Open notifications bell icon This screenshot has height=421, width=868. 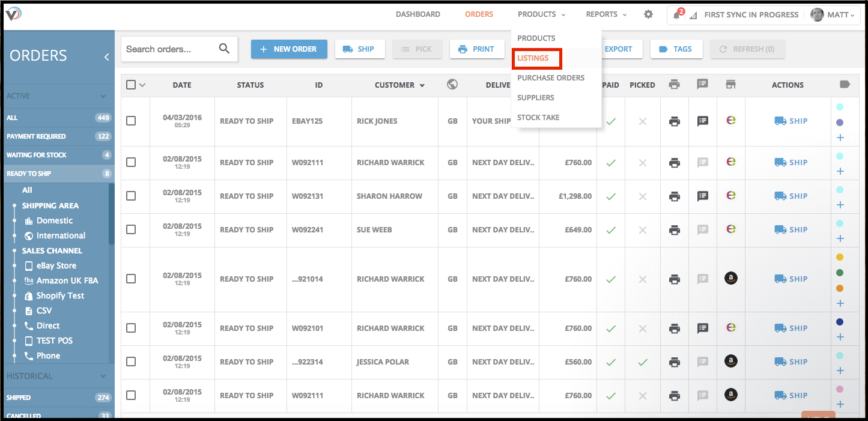click(x=677, y=15)
